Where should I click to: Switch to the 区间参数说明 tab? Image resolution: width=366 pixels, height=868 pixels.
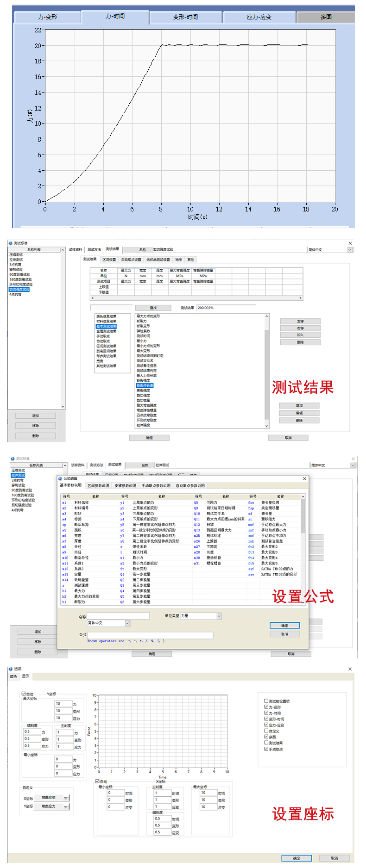pyautogui.click(x=98, y=485)
